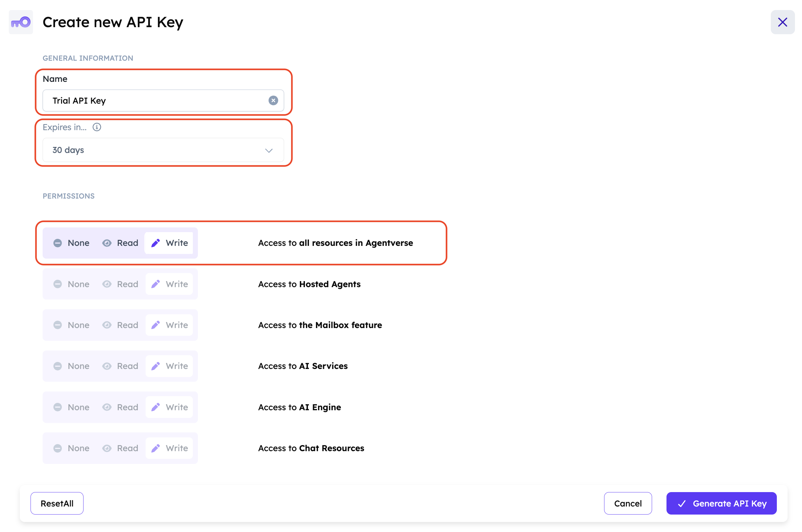Click the ResetAll button
802x532 pixels.
[x=57, y=503]
